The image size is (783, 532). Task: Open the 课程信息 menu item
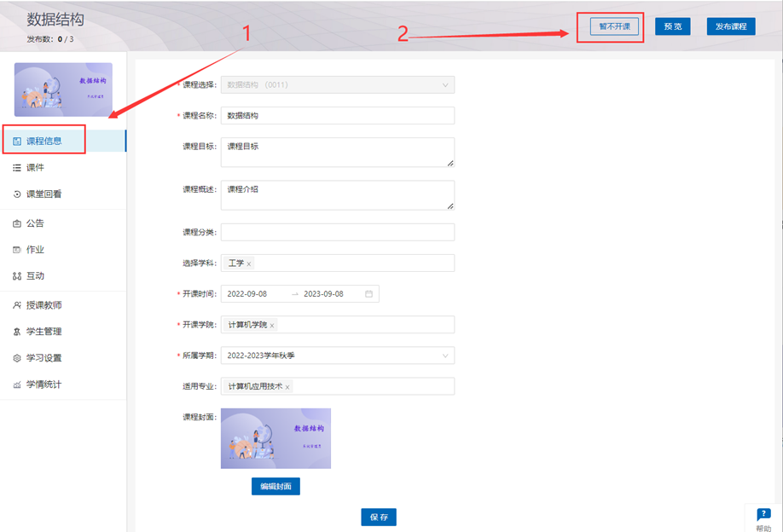(44, 141)
